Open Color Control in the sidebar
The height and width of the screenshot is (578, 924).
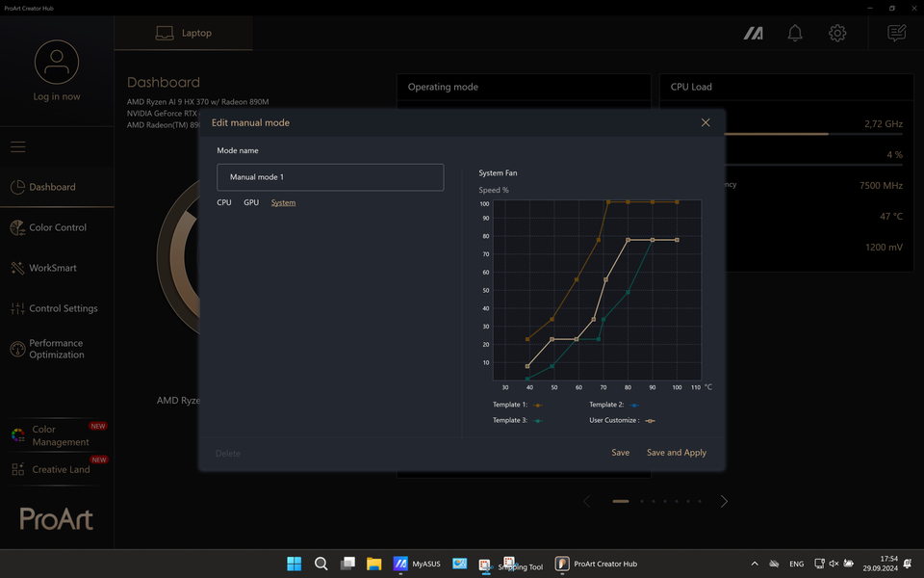57,227
